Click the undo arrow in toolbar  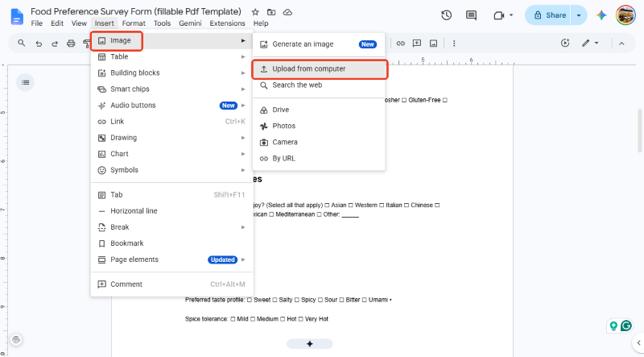[39, 44]
